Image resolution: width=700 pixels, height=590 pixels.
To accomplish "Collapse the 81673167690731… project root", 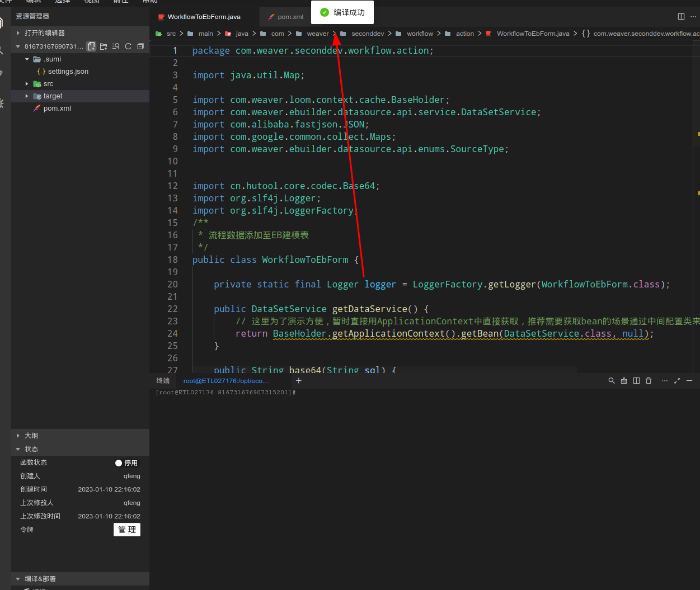I will tap(18, 46).
